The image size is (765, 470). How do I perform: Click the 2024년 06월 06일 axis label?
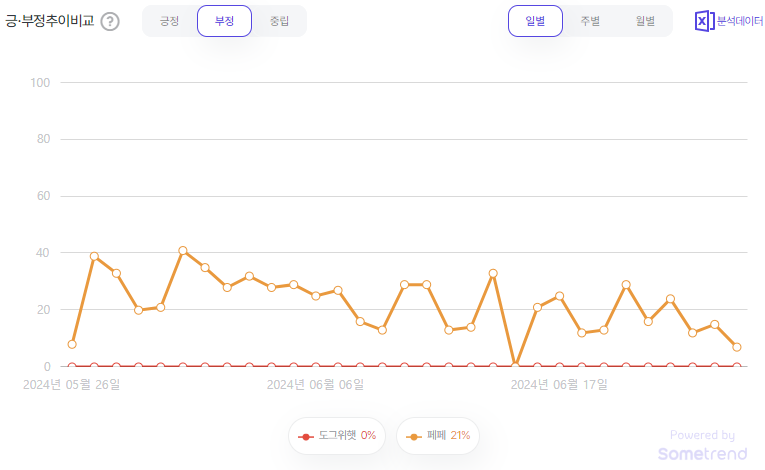(315, 383)
